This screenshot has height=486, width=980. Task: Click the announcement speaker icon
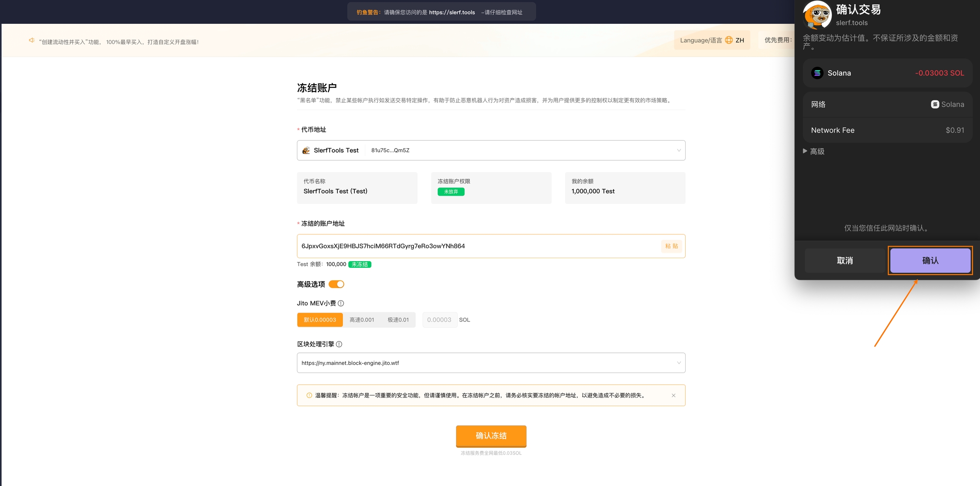[x=31, y=40]
